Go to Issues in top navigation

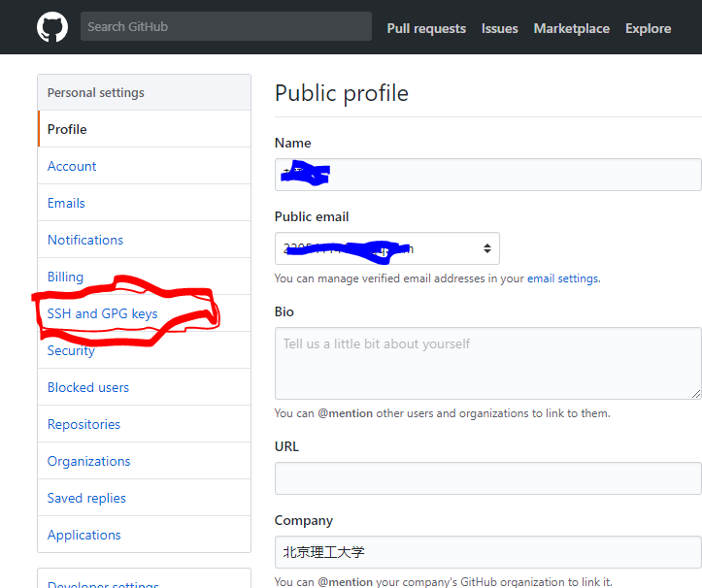tap(499, 28)
